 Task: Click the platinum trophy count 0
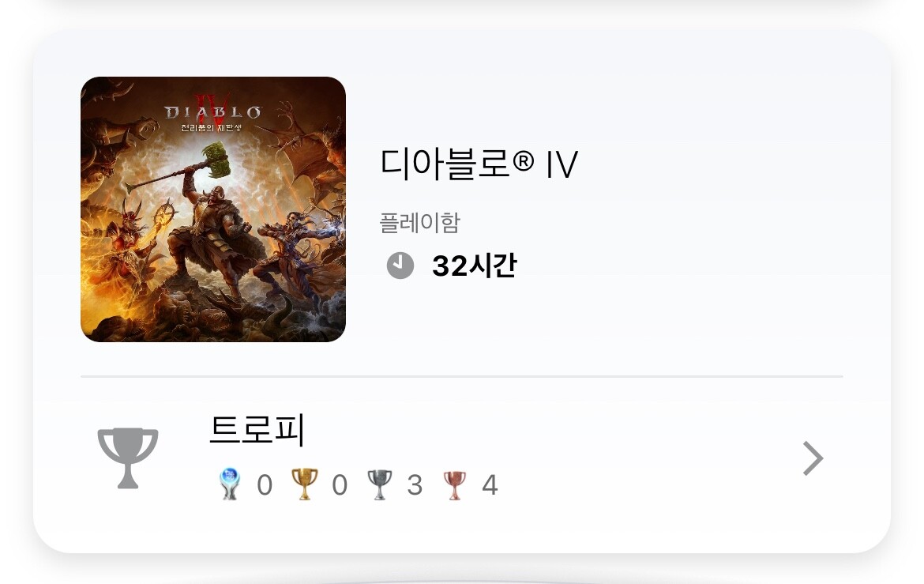click(265, 485)
